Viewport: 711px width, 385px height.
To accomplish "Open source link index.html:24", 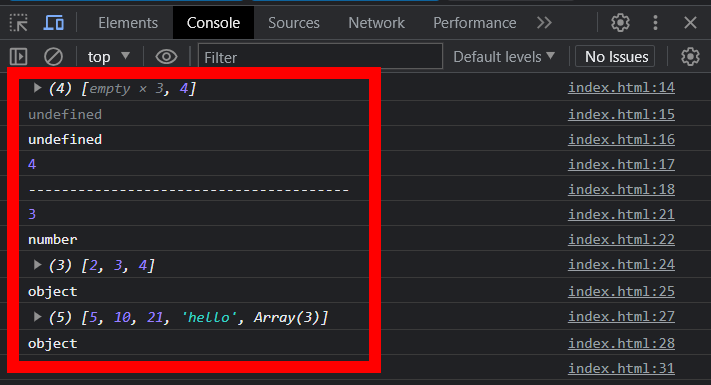I will 621,264.
